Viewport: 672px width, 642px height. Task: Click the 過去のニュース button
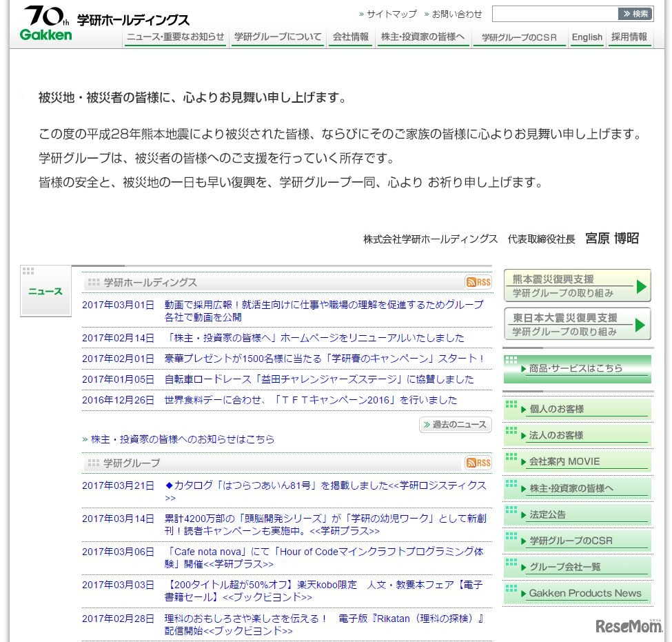coord(456,425)
